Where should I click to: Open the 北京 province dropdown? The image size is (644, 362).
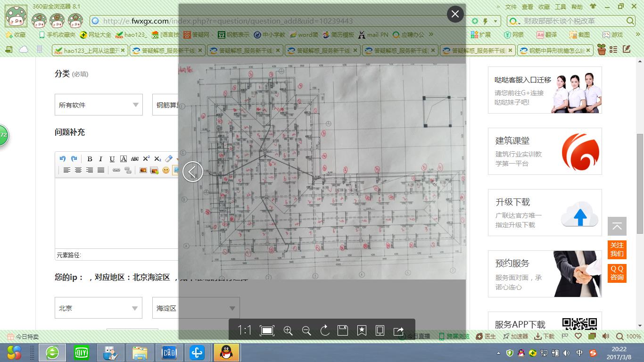click(98, 308)
